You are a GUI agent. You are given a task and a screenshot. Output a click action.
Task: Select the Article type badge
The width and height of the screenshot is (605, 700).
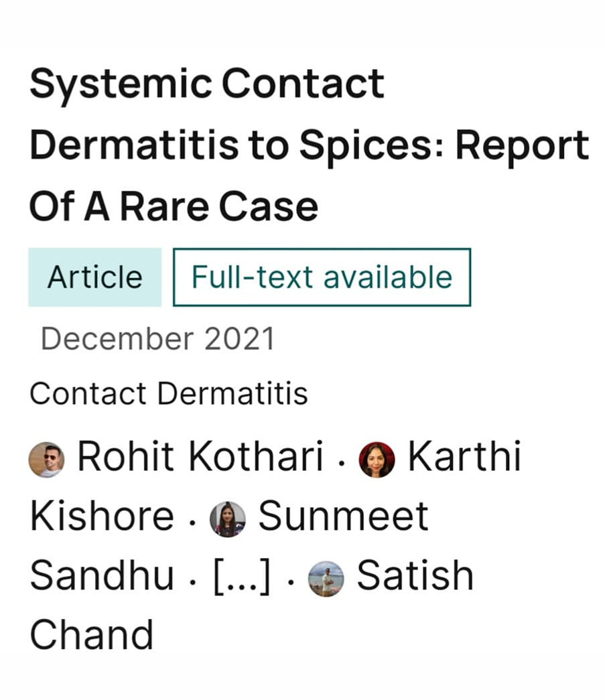tap(94, 277)
